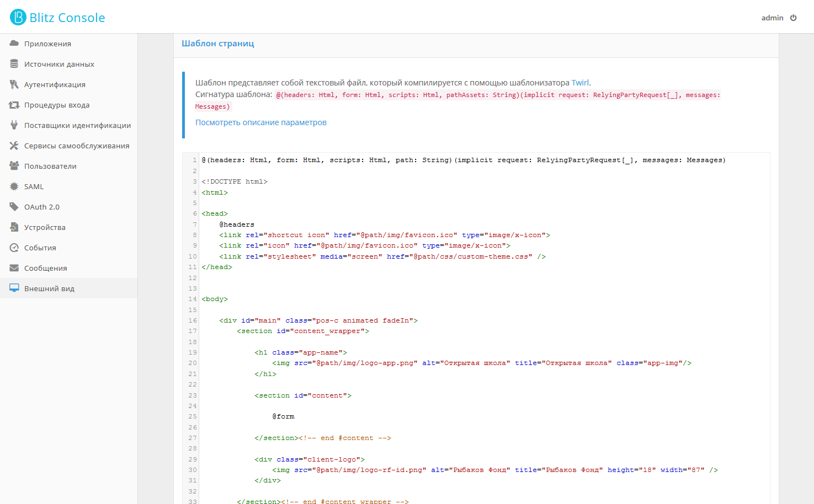Click the Сервисы самообслуживания wrench icon
Screen dimensions: 814x504
(x=14, y=146)
